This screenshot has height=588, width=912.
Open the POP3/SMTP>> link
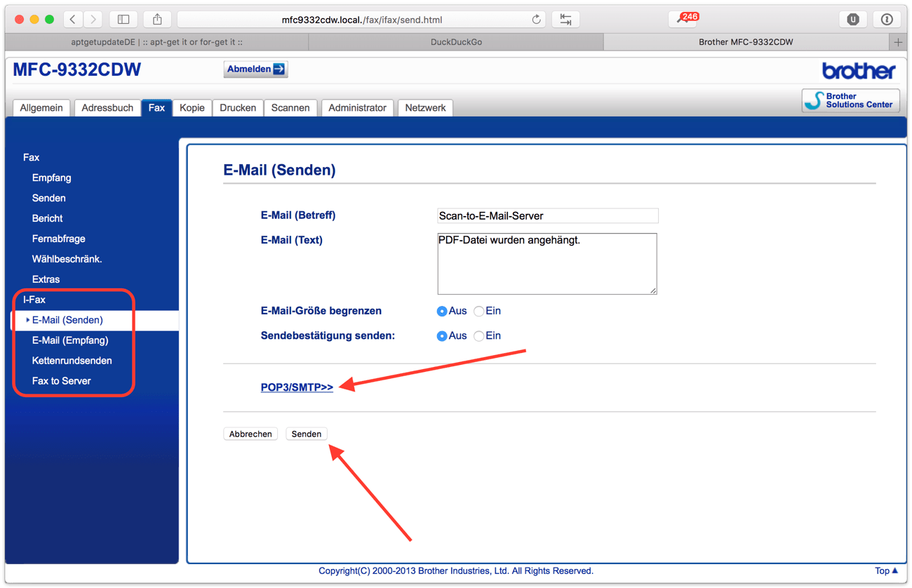tap(297, 387)
